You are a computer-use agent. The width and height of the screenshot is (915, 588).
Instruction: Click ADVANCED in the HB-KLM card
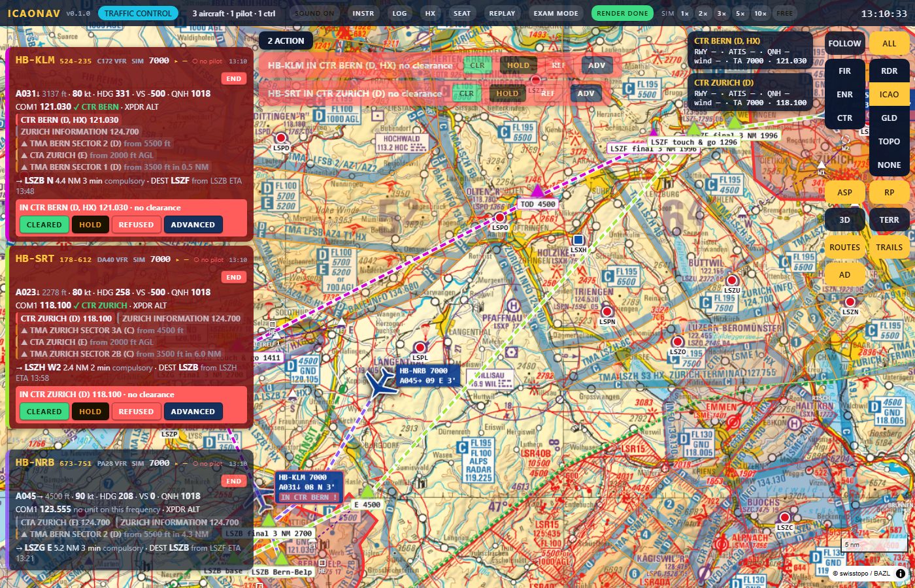click(193, 225)
